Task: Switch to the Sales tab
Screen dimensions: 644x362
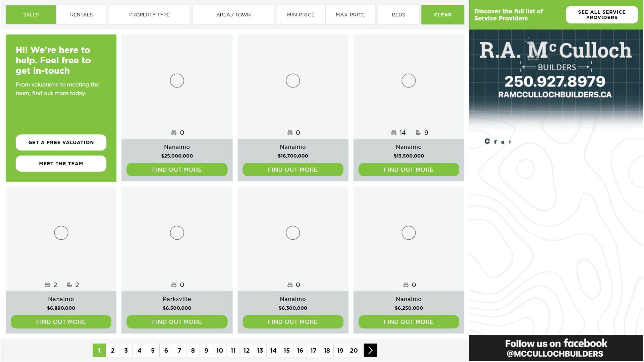Action: tap(31, 15)
